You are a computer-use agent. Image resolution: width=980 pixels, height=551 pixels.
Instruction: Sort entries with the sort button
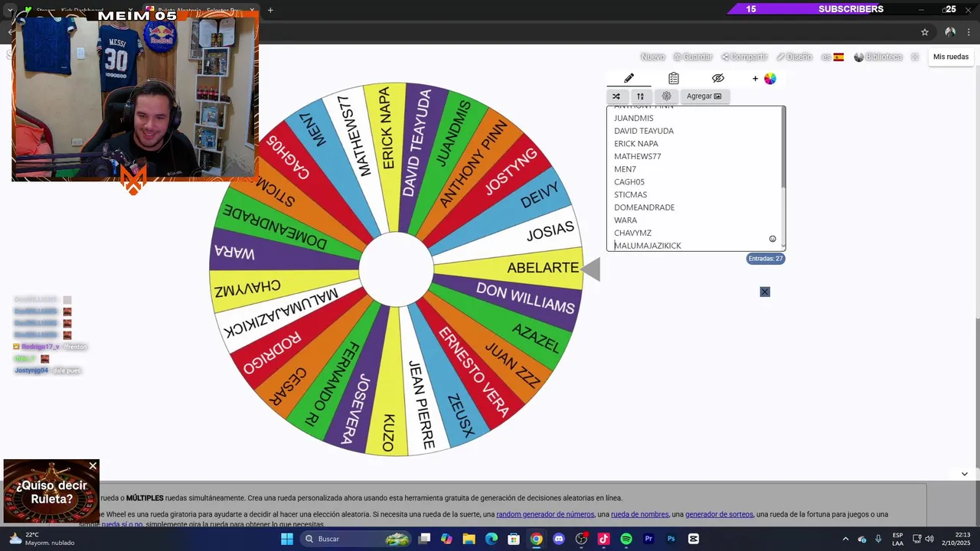pyautogui.click(x=640, y=96)
